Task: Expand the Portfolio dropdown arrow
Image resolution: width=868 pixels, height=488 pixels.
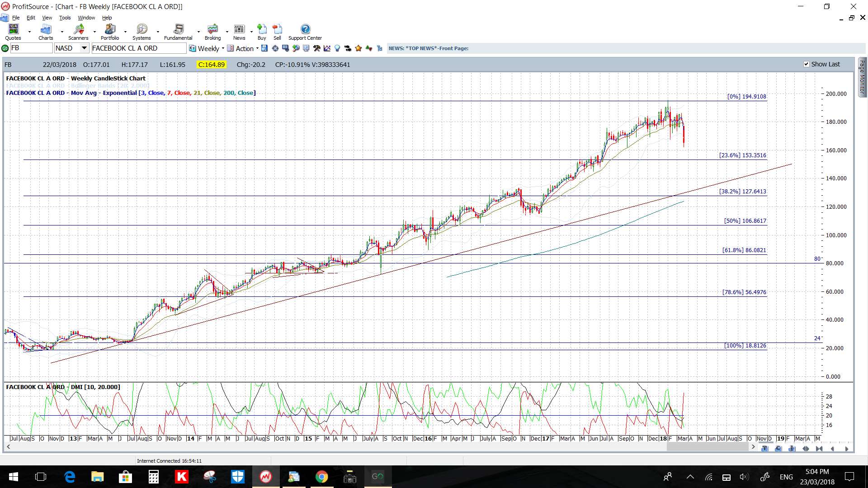Action: 125,32
